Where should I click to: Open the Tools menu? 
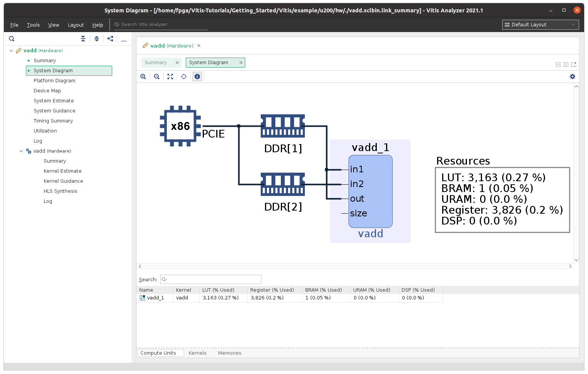pos(33,25)
